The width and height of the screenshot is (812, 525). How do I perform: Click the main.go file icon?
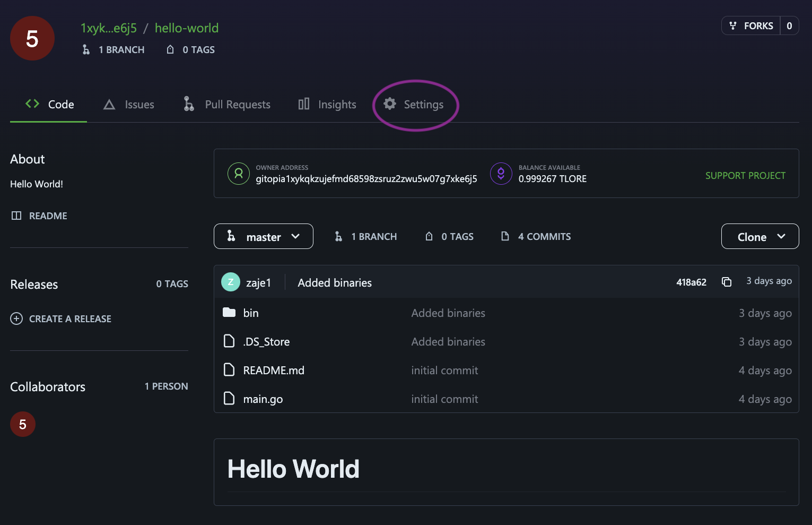click(x=229, y=398)
